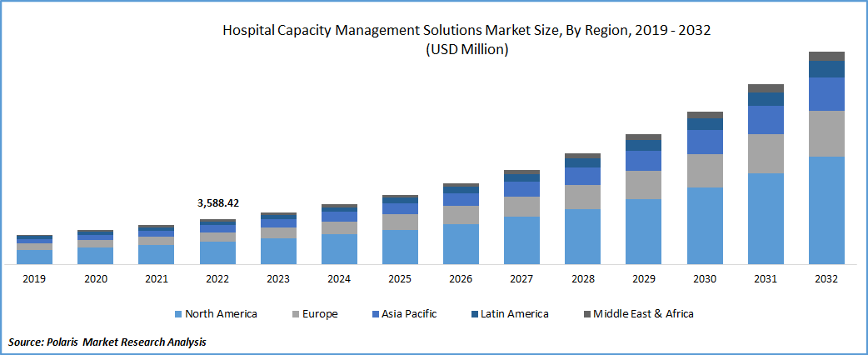The width and height of the screenshot is (868, 355).
Task: Click the 2022 axis label
Action: pyautogui.click(x=217, y=279)
